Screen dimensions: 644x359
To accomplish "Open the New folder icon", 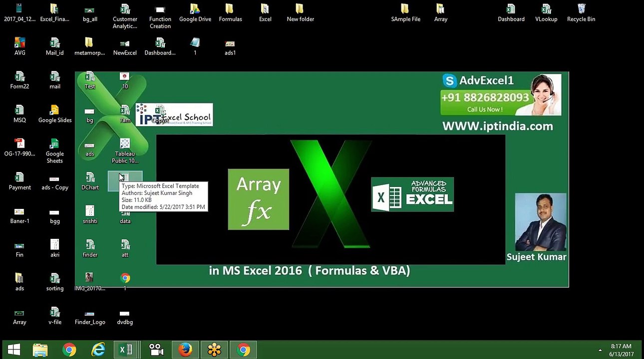I will pos(300,13).
